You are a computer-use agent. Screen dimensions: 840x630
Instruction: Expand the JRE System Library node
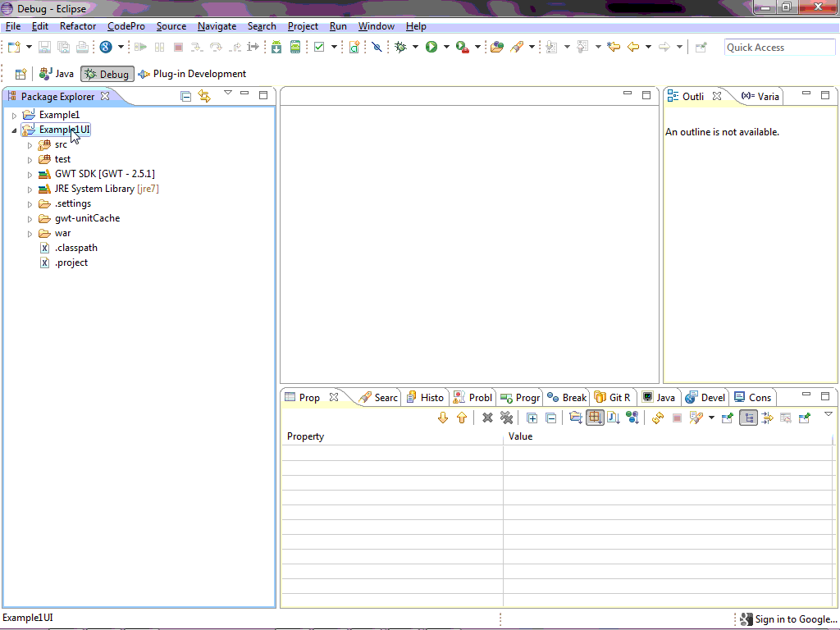(x=30, y=189)
